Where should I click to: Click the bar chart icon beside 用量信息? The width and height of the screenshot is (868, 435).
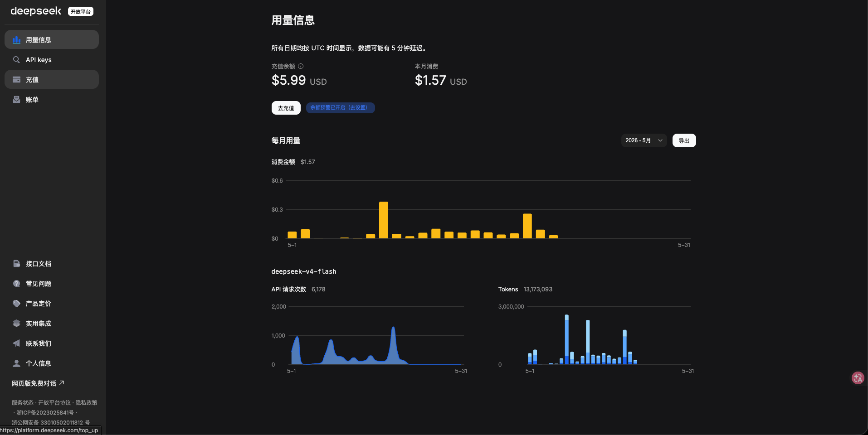pyautogui.click(x=16, y=40)
